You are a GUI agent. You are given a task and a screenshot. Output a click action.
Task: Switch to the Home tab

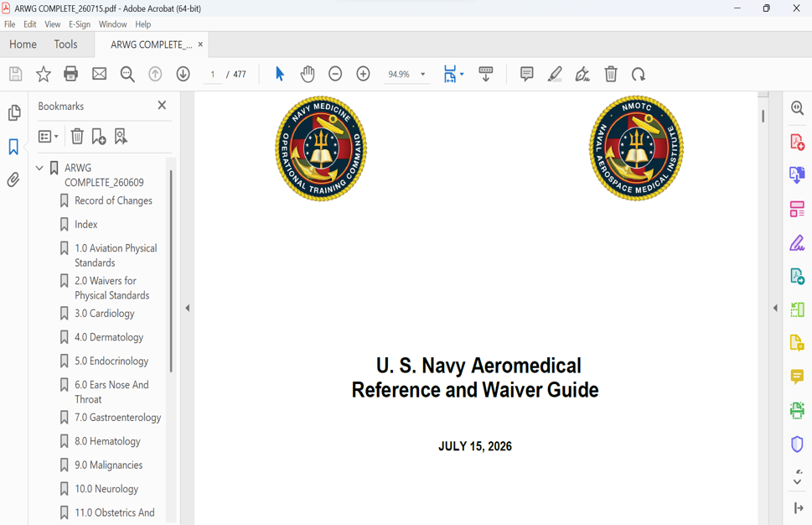coord(23,44)
